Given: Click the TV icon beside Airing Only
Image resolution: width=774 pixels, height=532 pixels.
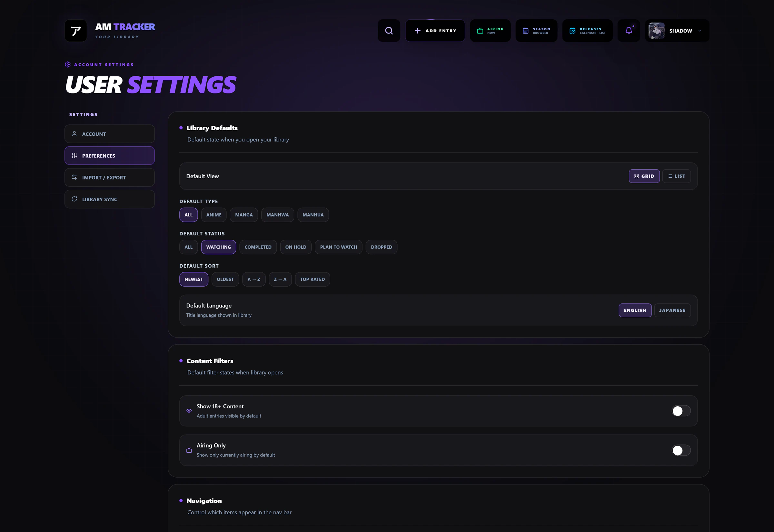Looking at the screenshot, I should 189,450.
